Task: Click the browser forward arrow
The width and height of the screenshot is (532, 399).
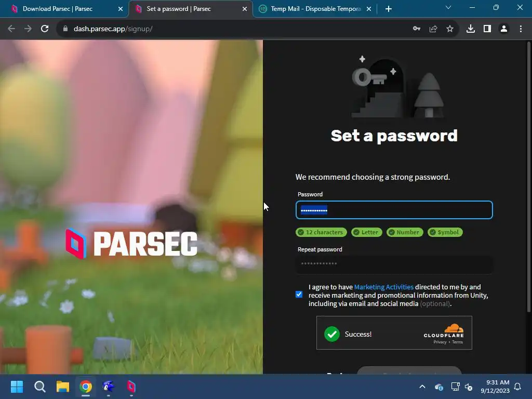Action: point(28,29)
